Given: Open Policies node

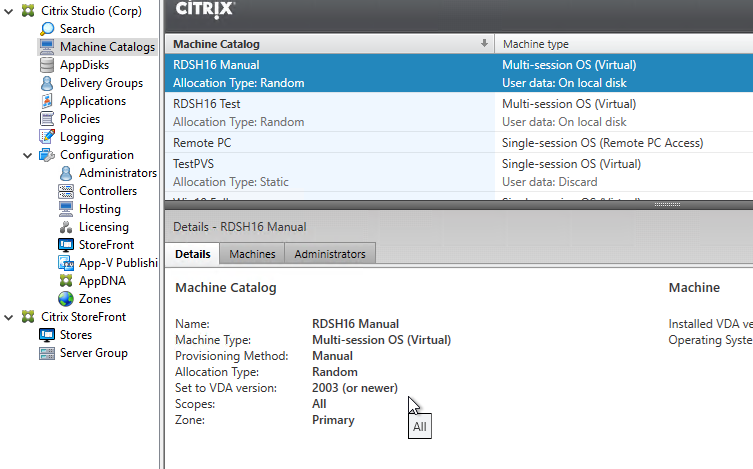Looking at the screenshot, I should pyautogui.click(x=80, y=119).
